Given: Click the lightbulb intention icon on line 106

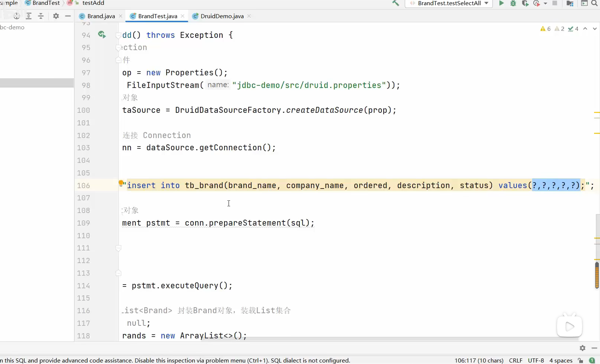Looking at the screenshot, I should point(121,183).
